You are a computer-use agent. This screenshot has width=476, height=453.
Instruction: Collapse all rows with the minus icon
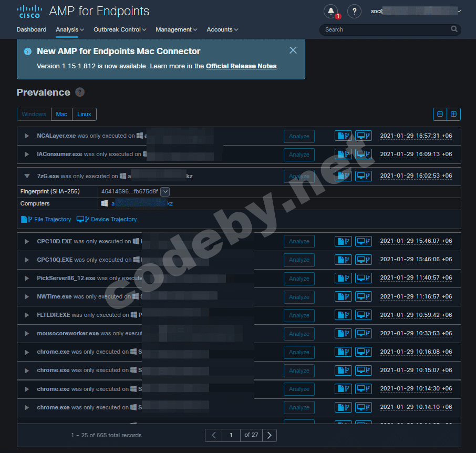(x=440, y=114)
